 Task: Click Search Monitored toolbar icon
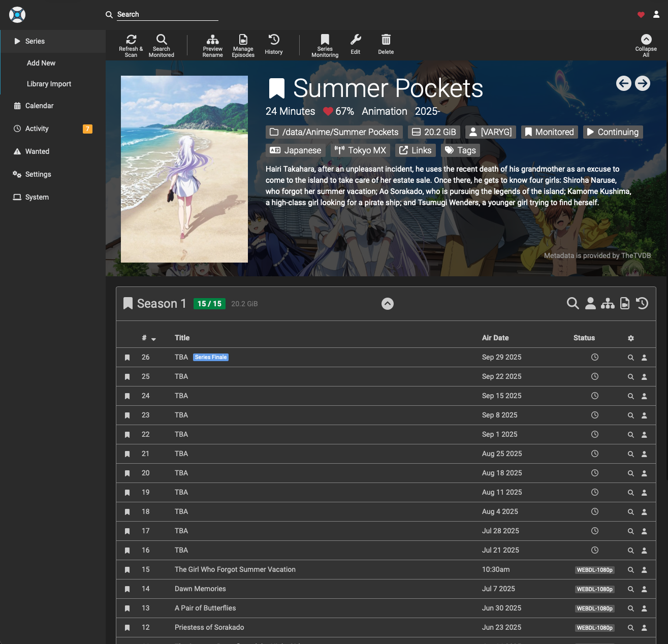pyautogui.click(x=162, y=45)
